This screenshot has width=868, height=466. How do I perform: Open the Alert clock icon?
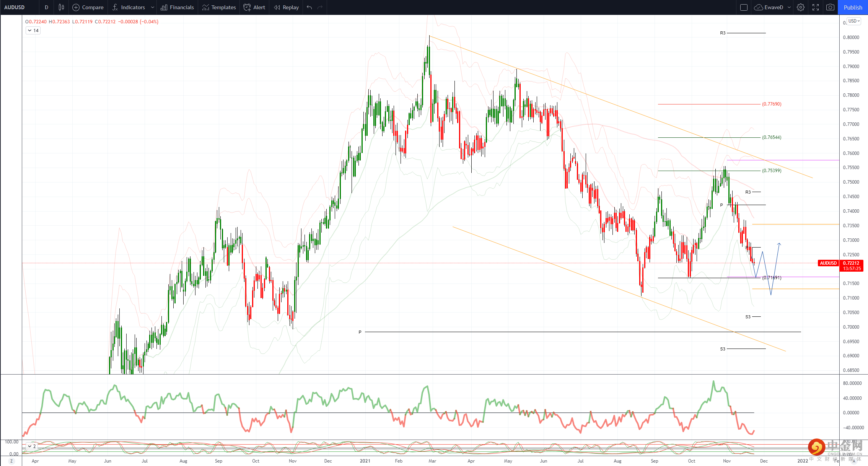click(x=248, y=7)
